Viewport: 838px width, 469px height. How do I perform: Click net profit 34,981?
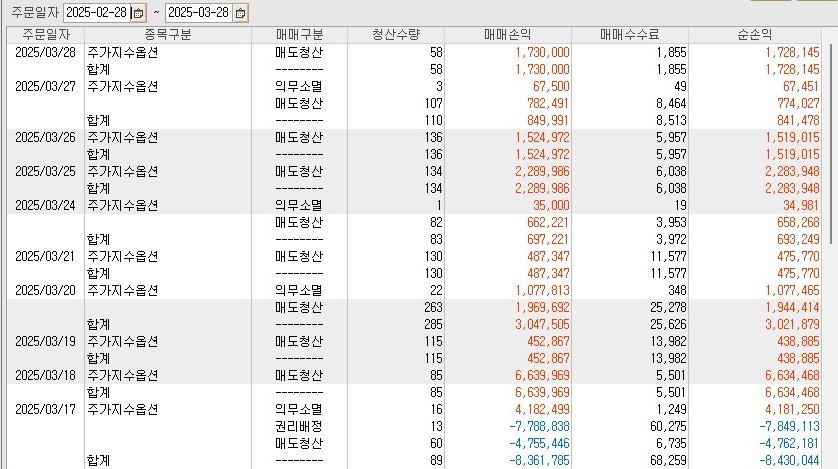click(x=801, y=206)
